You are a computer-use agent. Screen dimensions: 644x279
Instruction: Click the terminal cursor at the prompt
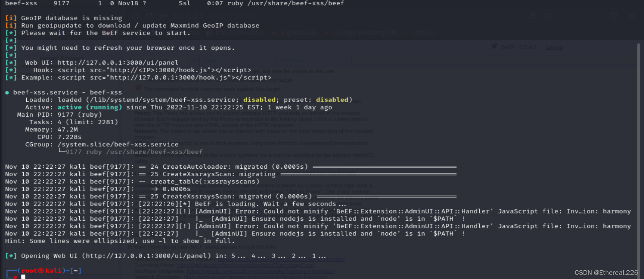[x=23, y=277]
